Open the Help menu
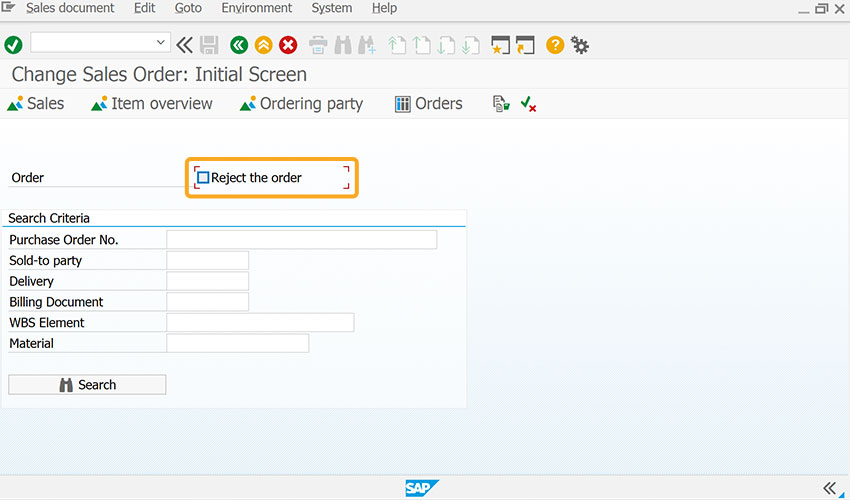Image resolution: width=850 pixels, height=500 pixels. pyautogui.click(x=384, y=8)
